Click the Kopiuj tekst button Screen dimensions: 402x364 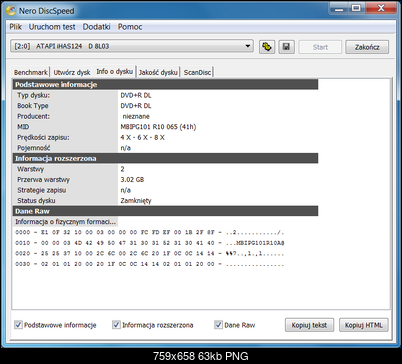[x=309, y=325]
